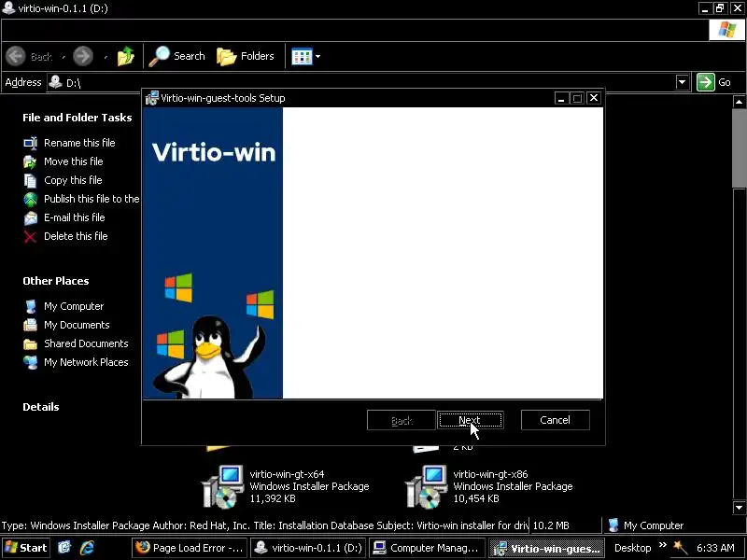747x560 pixels.
Task: Expand the Details section header
Action: pos(41,407)
